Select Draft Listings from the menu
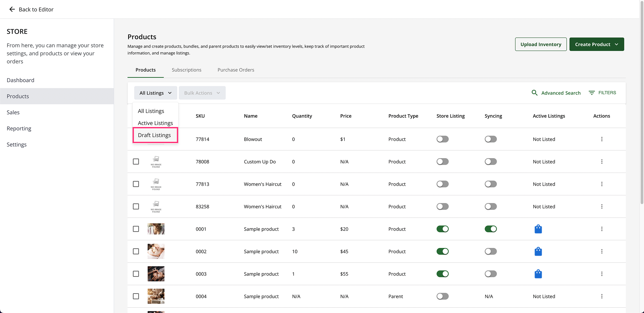 point(154,135)
